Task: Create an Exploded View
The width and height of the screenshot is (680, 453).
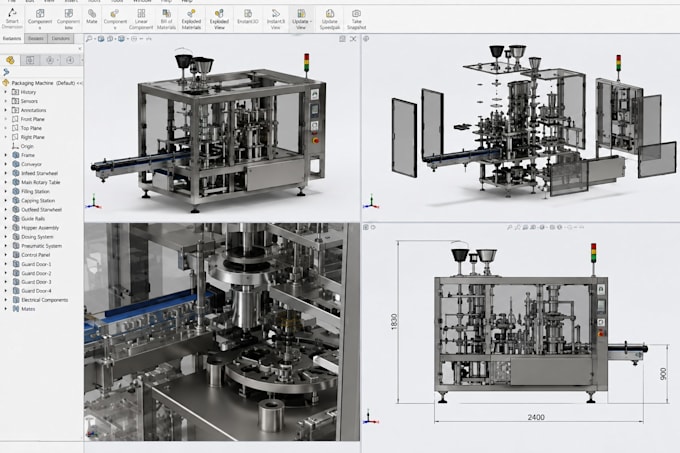Action: tap(219, 19)
